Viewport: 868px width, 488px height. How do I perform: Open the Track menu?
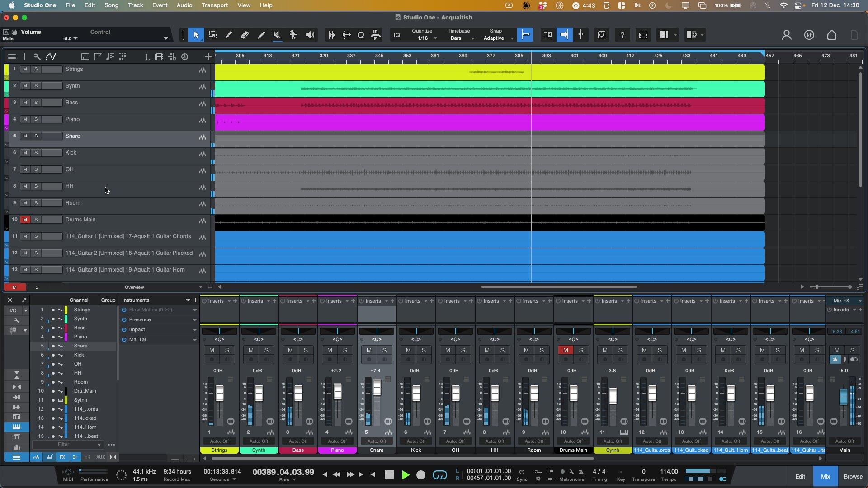[x=135, y=5]
